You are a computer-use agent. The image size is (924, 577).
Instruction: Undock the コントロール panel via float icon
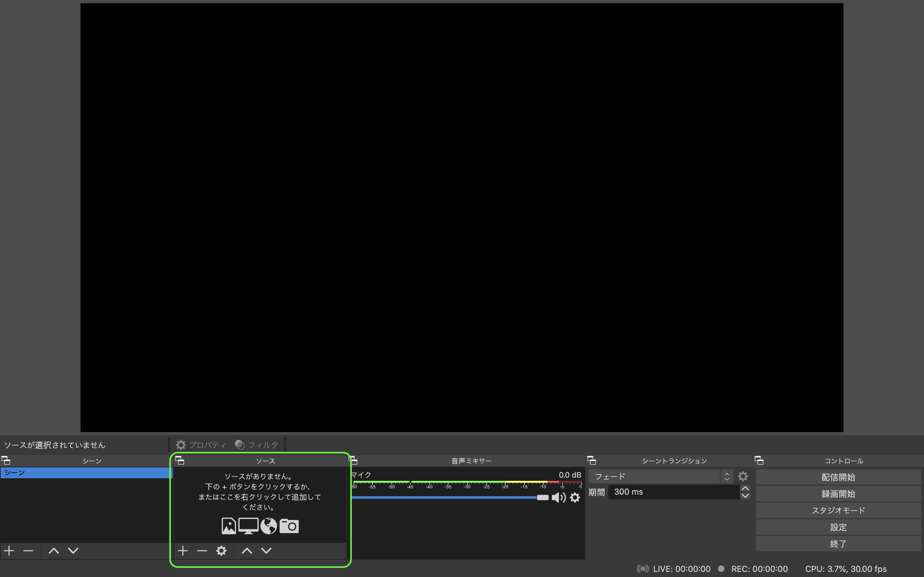click(759, 461)
